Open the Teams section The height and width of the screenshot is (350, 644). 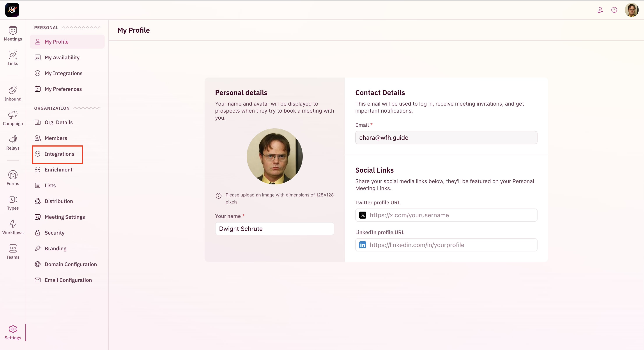13,251
